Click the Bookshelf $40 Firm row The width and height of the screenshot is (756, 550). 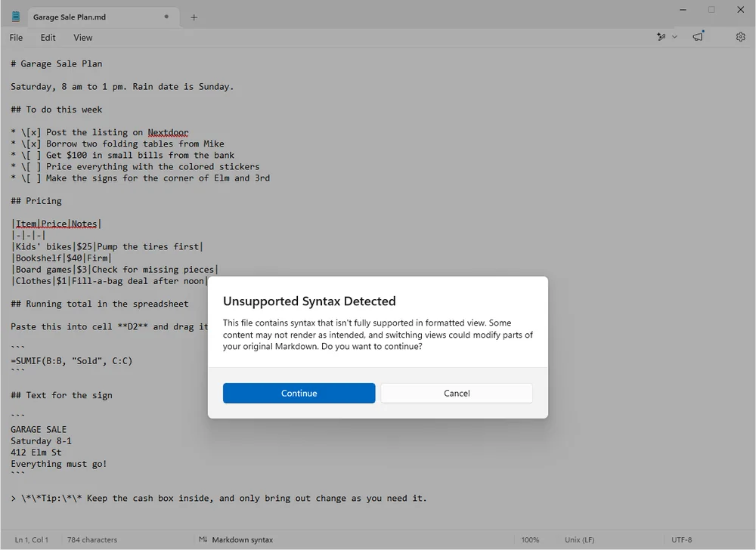(x=61, y=258)
